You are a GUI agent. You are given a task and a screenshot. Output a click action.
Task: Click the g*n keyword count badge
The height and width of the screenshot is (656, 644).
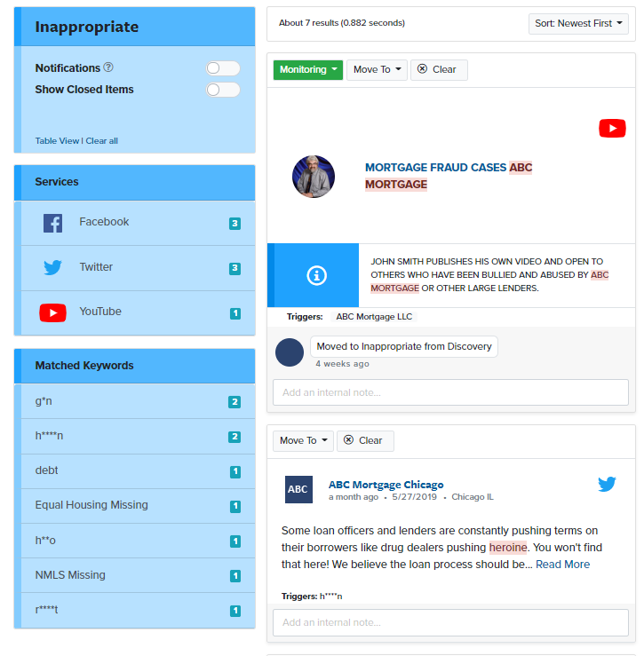[x=235, y=402]
